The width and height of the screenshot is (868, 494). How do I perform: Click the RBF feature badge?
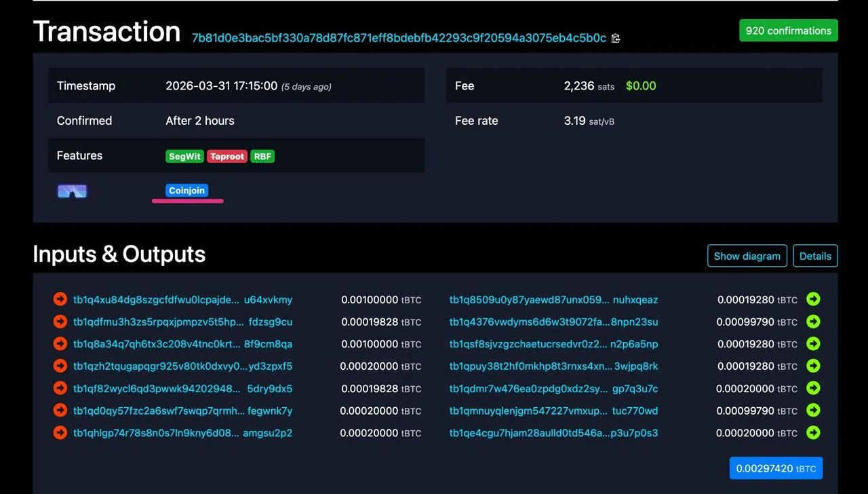262,156
